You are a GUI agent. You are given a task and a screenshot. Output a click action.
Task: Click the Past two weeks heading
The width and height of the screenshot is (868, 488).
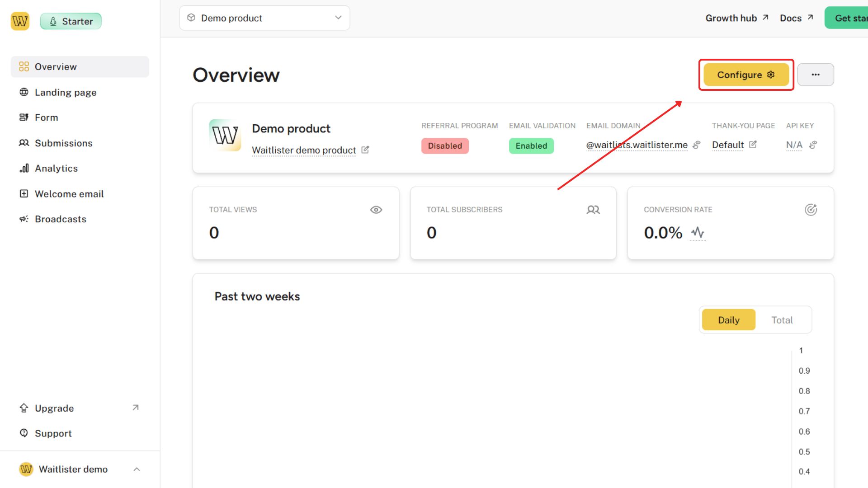tap(257, 296)
